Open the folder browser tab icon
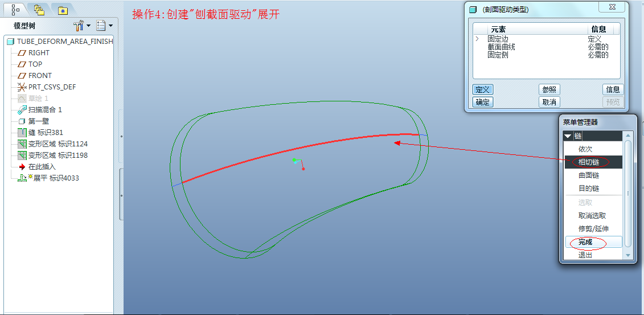Image resolution: width=644 pixels, height=315 pixels. 39,10
